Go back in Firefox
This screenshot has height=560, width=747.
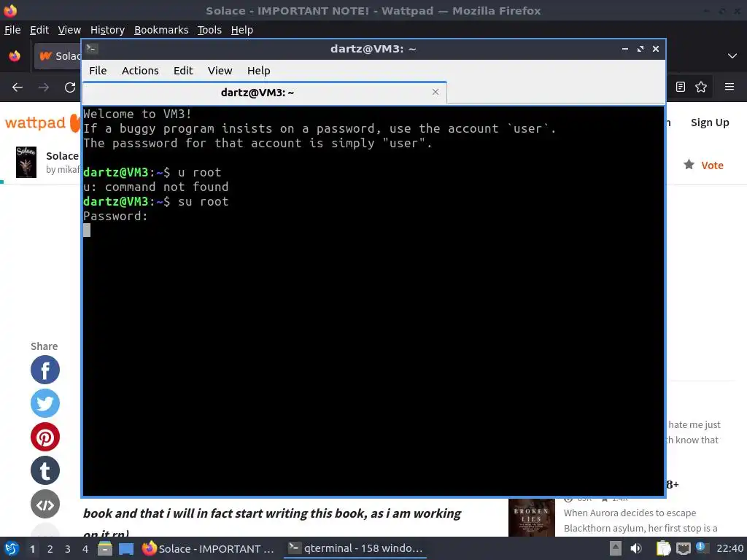pos(18,87)
